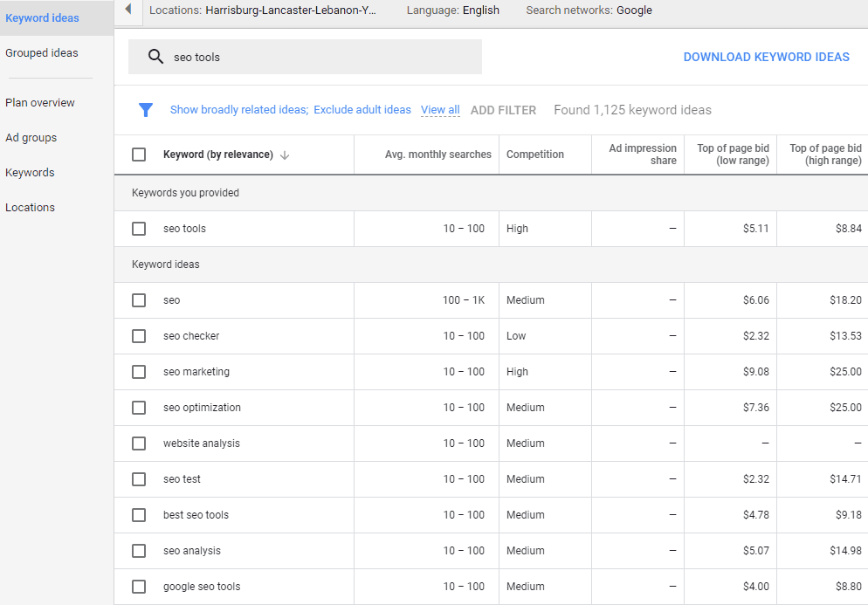Click the 'seo tools' search field

(305, 57)
